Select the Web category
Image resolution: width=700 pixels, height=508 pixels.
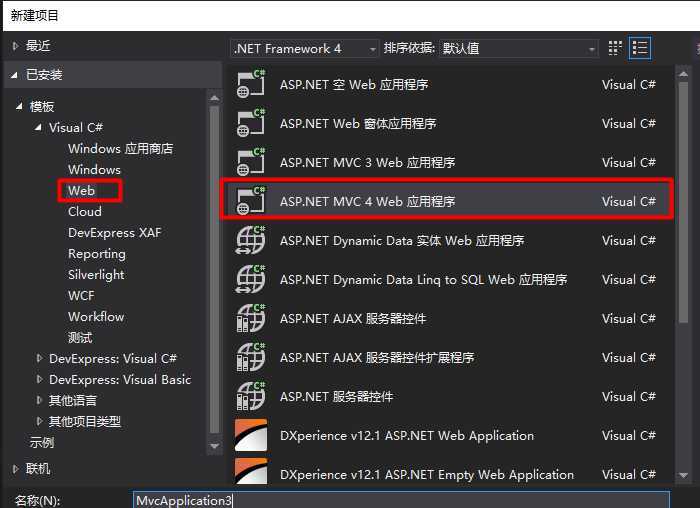tap(81, 191)
